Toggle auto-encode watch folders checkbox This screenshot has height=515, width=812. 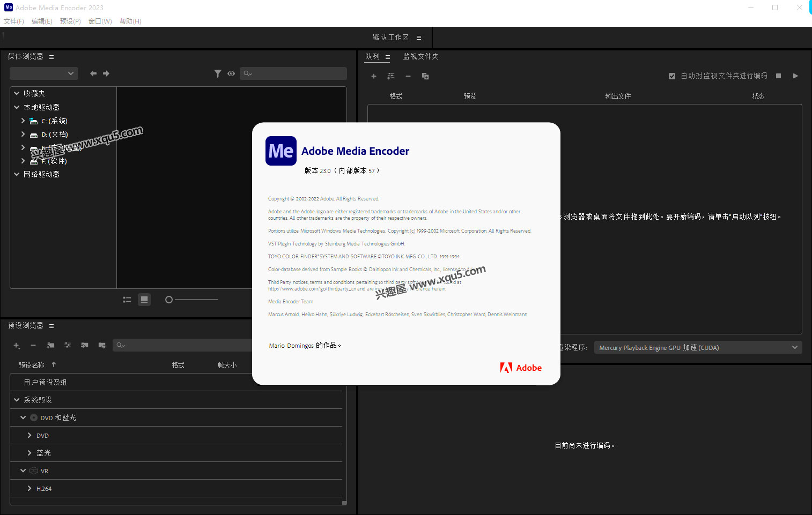[672, 76]
